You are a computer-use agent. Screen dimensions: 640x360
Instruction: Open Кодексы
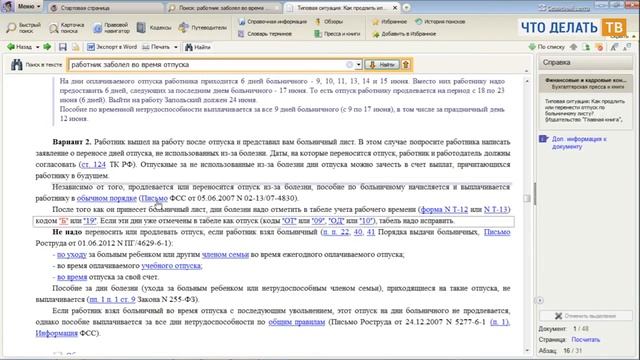click(154, 28)
